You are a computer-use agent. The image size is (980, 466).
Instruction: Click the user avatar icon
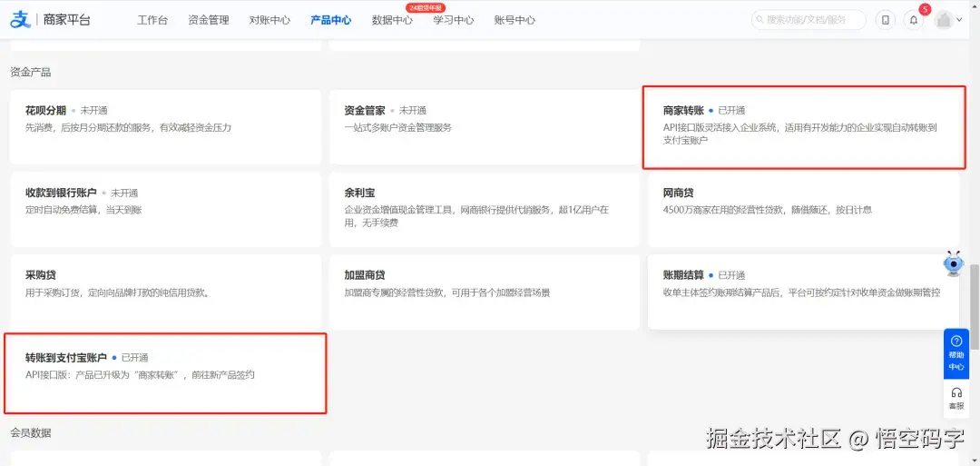[x=943, y=20]
